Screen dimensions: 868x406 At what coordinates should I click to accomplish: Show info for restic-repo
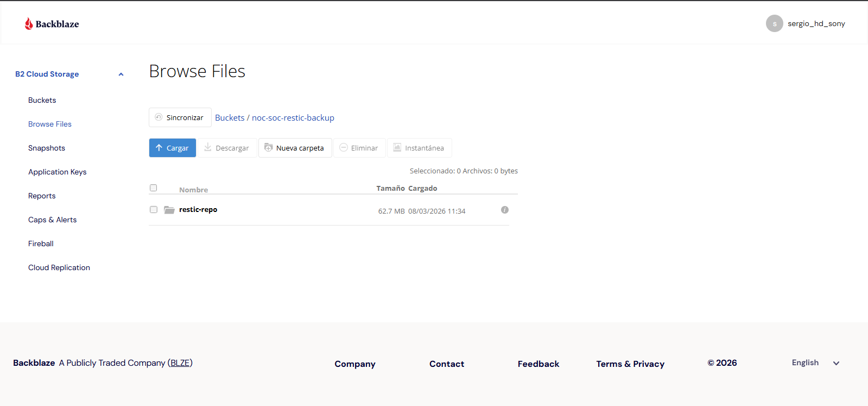click(505, 210)
